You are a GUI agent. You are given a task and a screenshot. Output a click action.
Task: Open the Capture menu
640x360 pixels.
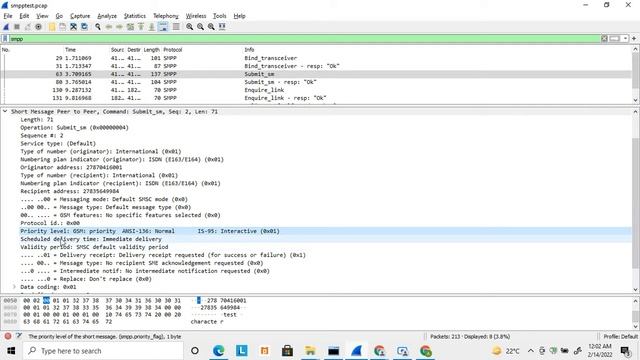click(x=80, y=16)
